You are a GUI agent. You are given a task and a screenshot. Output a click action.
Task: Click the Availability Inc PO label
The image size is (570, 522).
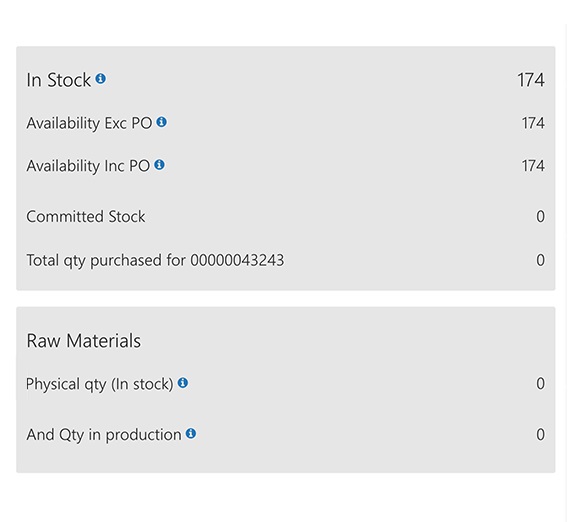(88, 166)
